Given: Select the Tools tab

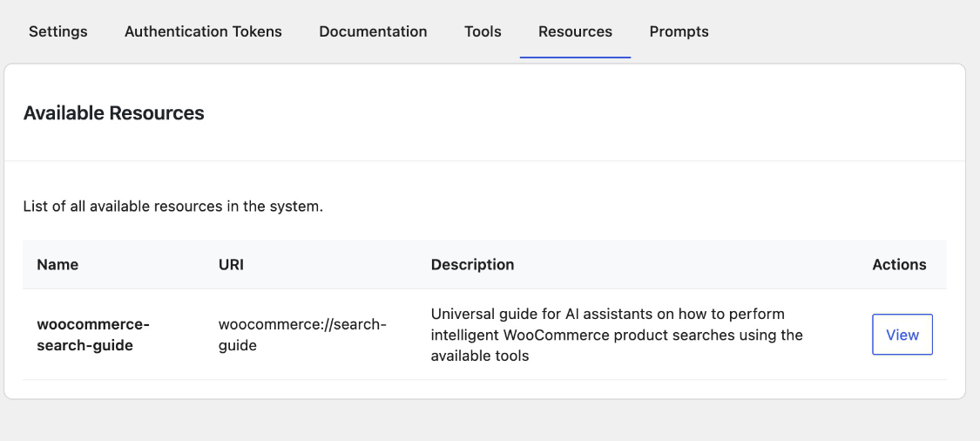Looking at the screenshot, I should click(483, 31).
